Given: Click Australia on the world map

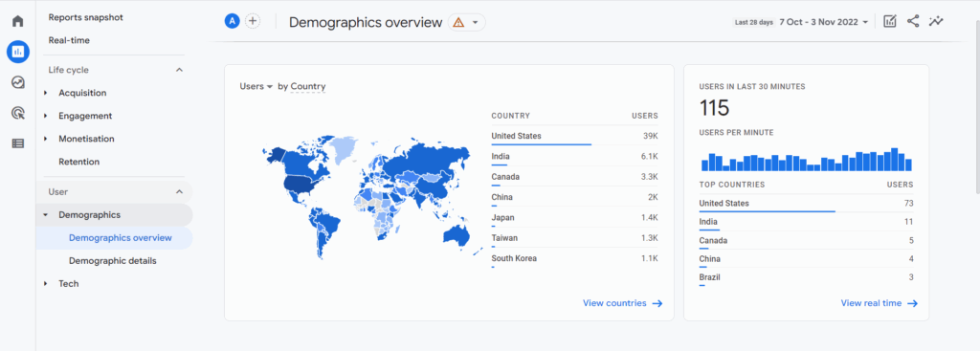Looking at the screenshot, I should (x=456, y=235).
